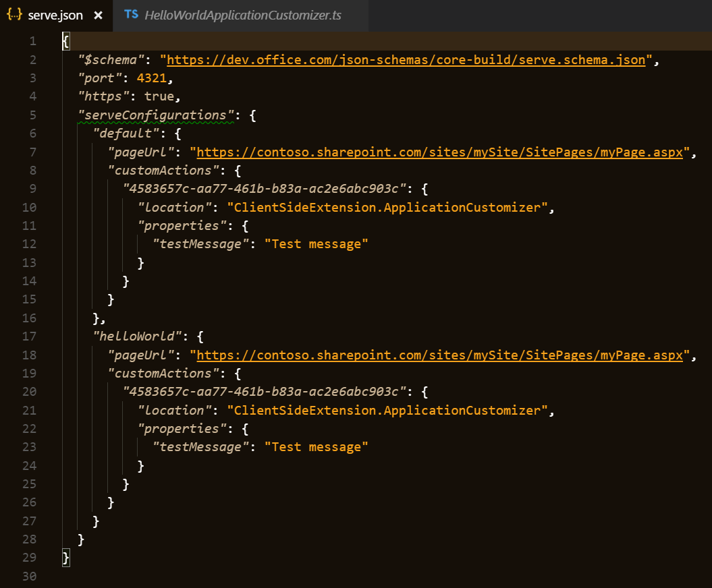Open the serve.schema.json link
This screenshot has height=588, width=712.
coord(405,59)
